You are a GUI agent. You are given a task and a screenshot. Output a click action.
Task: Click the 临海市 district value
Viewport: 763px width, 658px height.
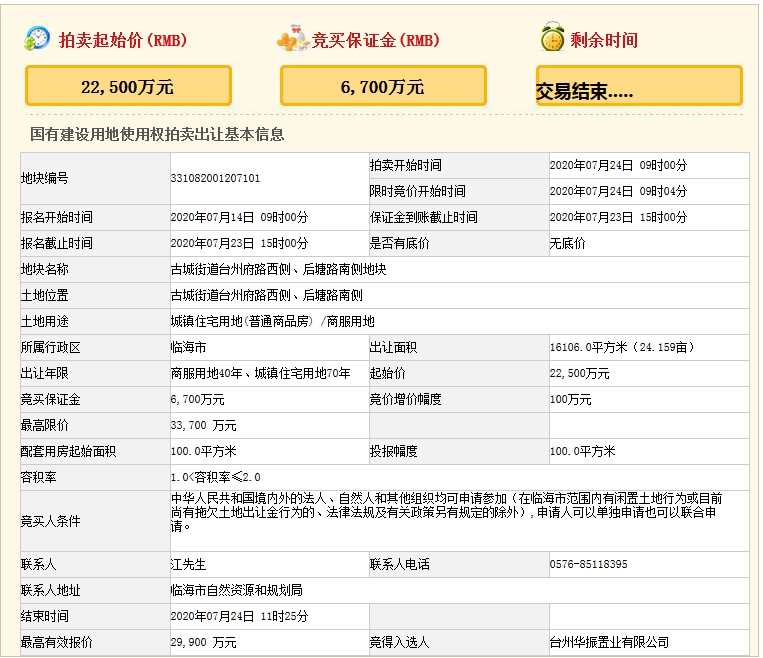[188, 347]
